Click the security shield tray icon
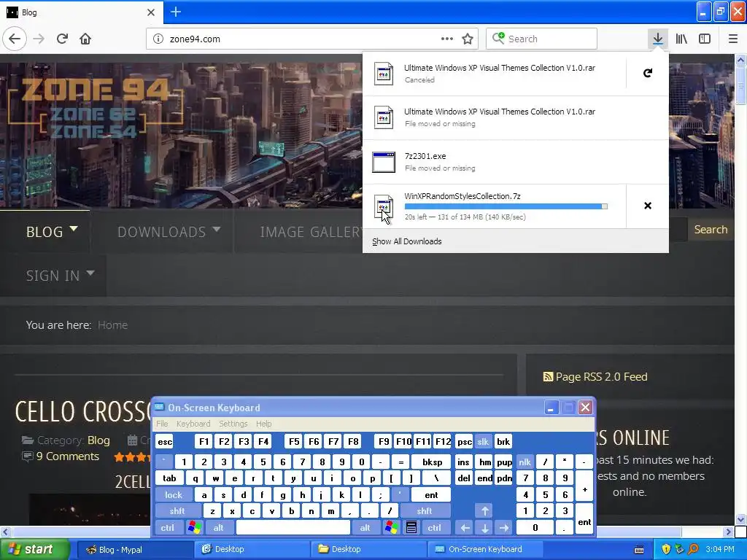The height and width of the screenshot is (560, 747). point(665,550)
